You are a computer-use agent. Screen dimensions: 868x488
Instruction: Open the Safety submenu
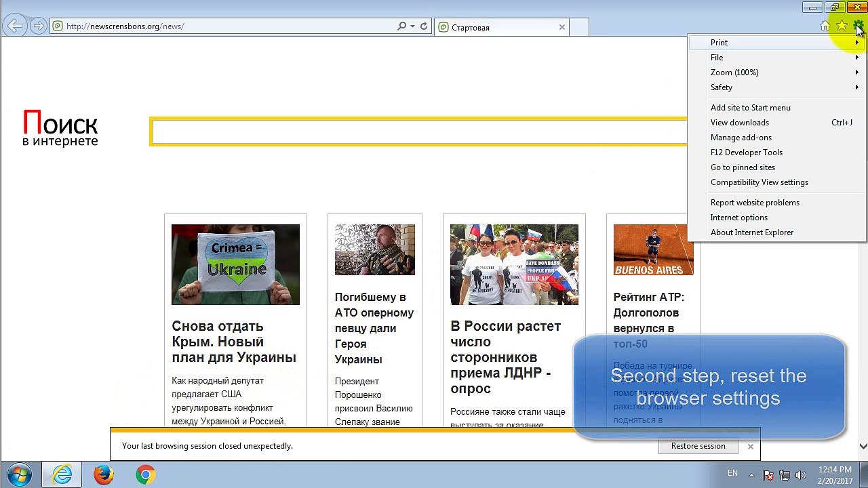tap(777, 87)
